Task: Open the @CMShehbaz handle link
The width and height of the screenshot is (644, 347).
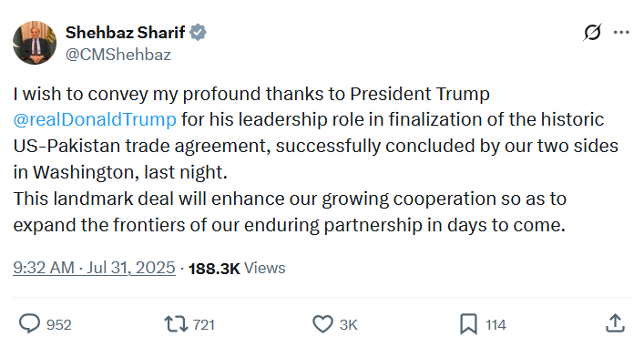Action: (118, 55)
